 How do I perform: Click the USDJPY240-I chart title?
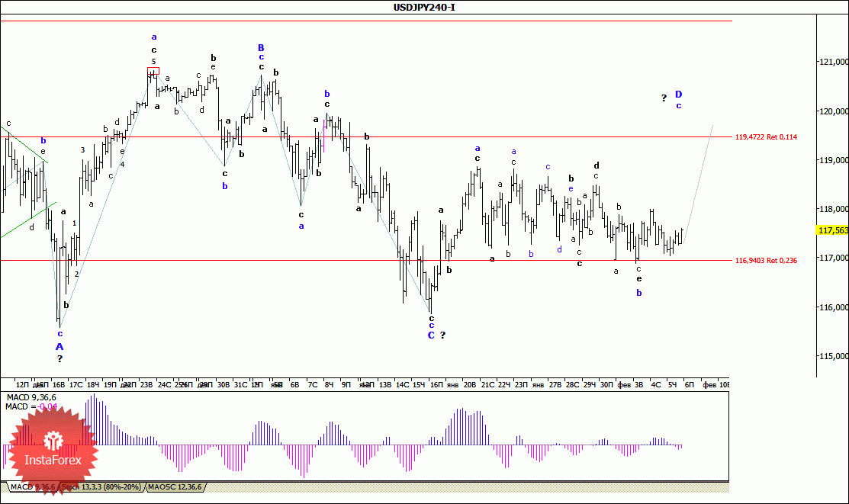(x=424, y=7)
